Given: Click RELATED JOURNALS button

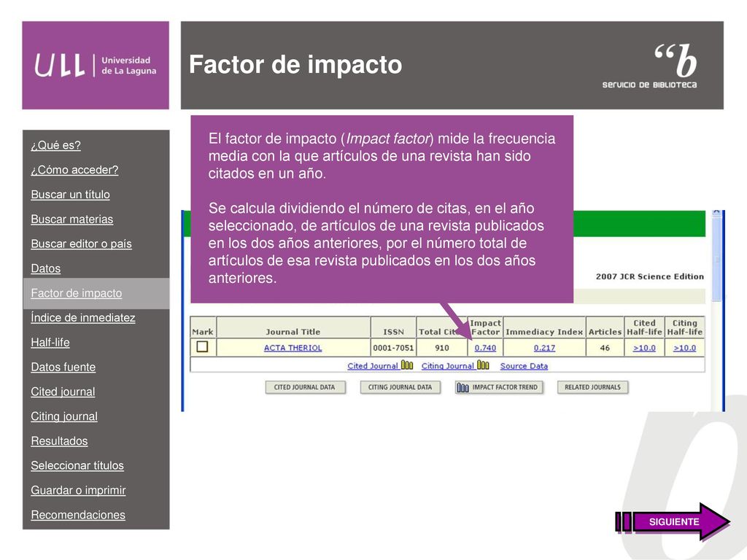Looking at the screenshot, I should pyautogui.click(x=592, y=387).
